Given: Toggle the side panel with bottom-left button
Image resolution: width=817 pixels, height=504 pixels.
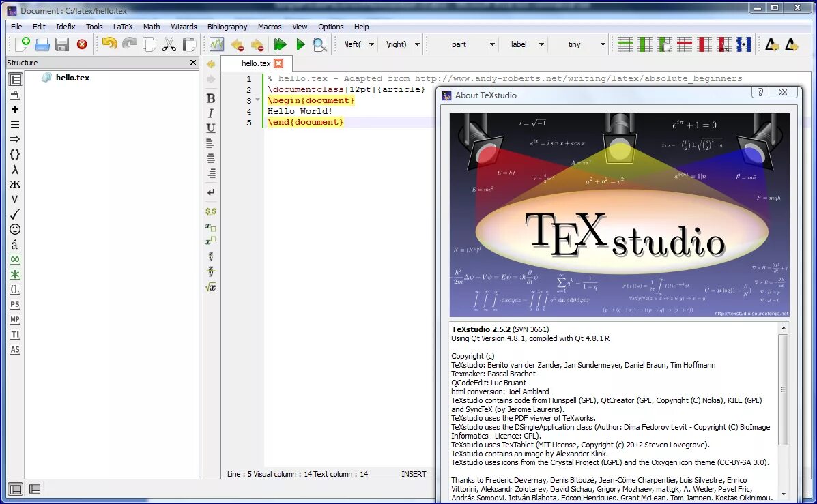Looking at the screenshot, I should pyautogui.click(x=16, y=489).
